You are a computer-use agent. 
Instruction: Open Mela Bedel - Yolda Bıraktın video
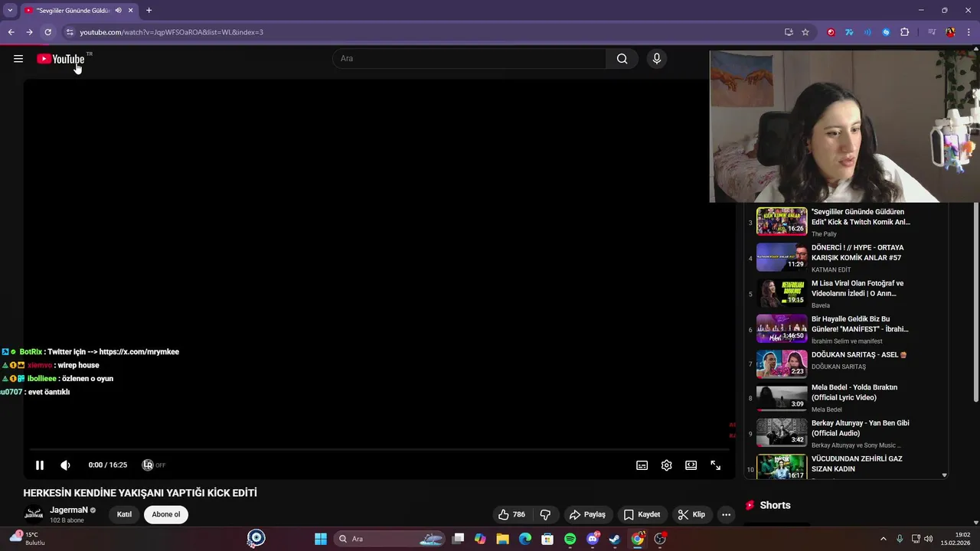[x=854, y=393]
